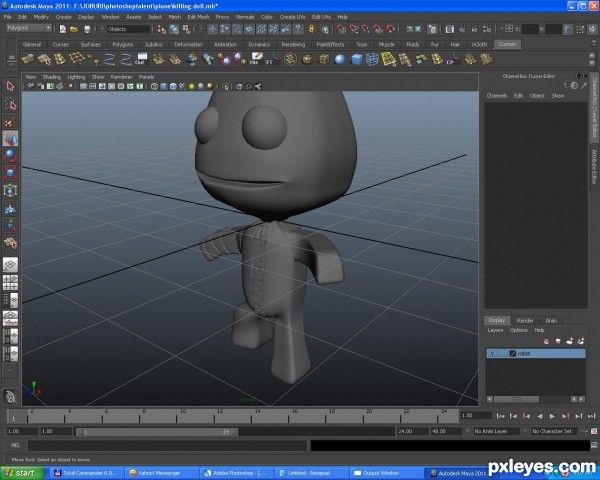This screenshot has width=600, height=480.
Task: Toggle use all lights yellow sphere icon
Action: click(x=192, y=87)
